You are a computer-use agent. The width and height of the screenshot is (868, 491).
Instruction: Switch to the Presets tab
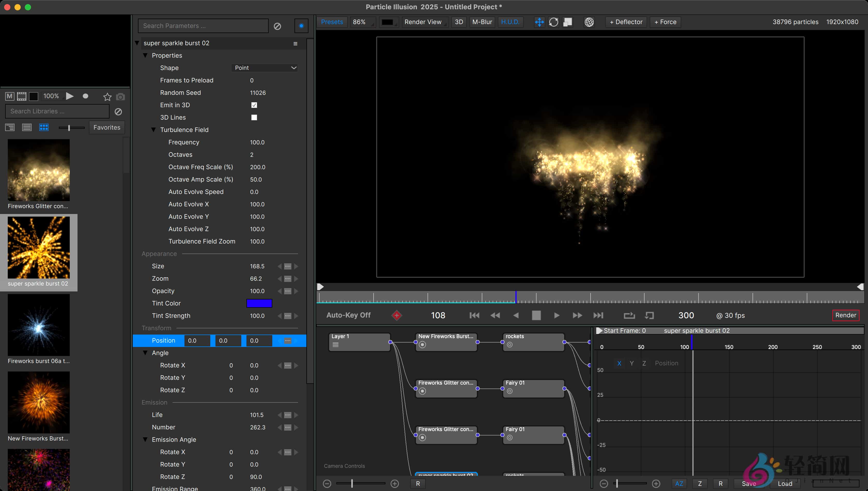pyautogui.click(x=332, y=22)
